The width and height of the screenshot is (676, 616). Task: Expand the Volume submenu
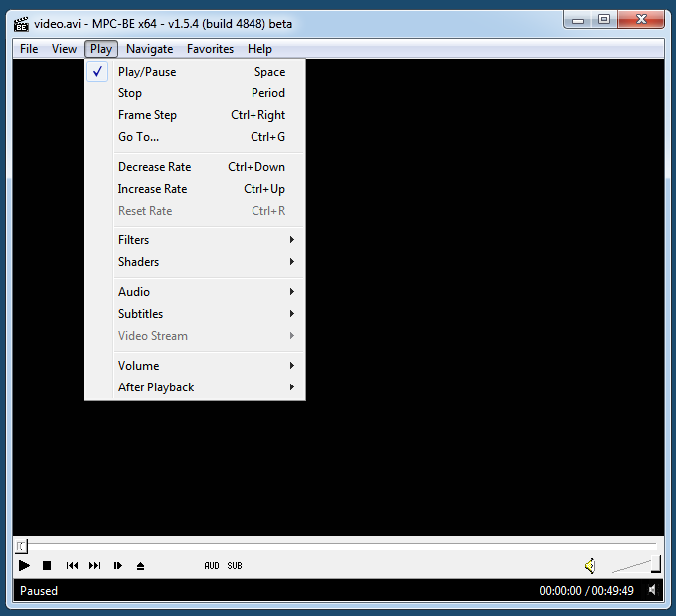[195, 366]
